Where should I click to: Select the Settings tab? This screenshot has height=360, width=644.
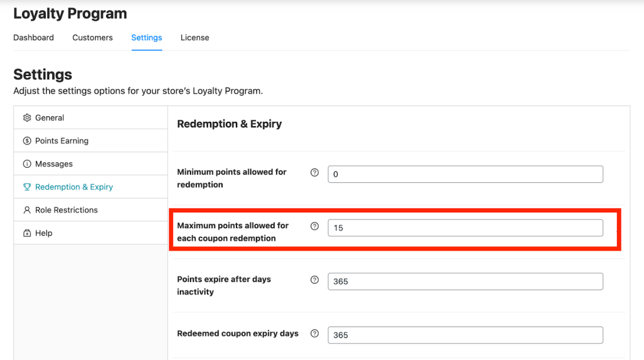[147, 38]
